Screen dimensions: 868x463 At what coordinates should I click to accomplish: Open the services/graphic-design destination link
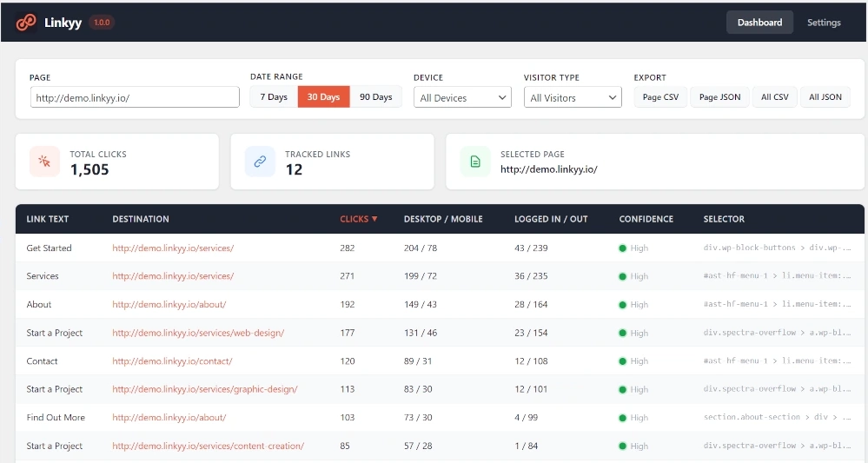click(205, 389)
